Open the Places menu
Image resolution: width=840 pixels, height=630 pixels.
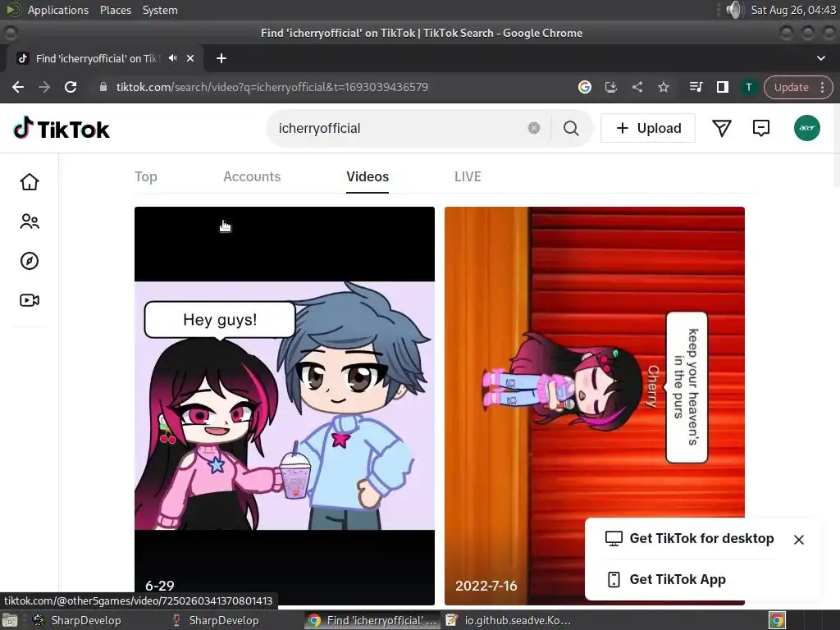(x=115, y=10)
